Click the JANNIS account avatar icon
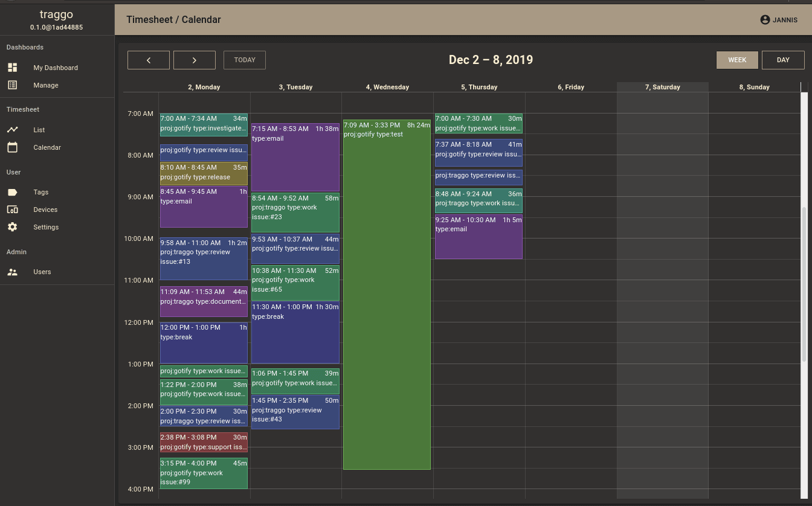 (x=764, y=19)
